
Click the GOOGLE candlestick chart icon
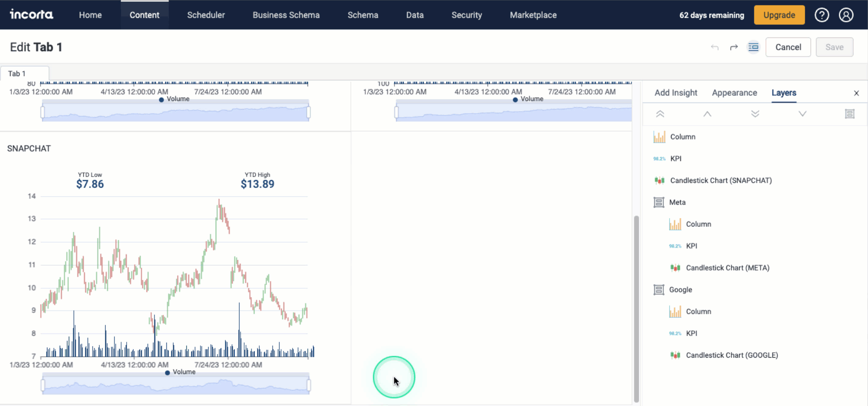pyautogui.click(x=675, y=355)
